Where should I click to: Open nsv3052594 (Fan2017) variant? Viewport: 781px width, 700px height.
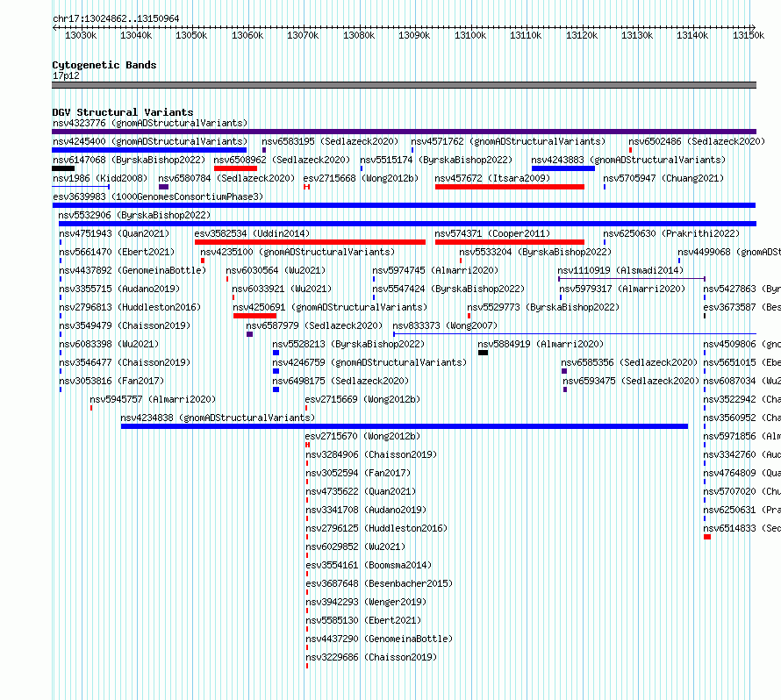click(358, 473)
